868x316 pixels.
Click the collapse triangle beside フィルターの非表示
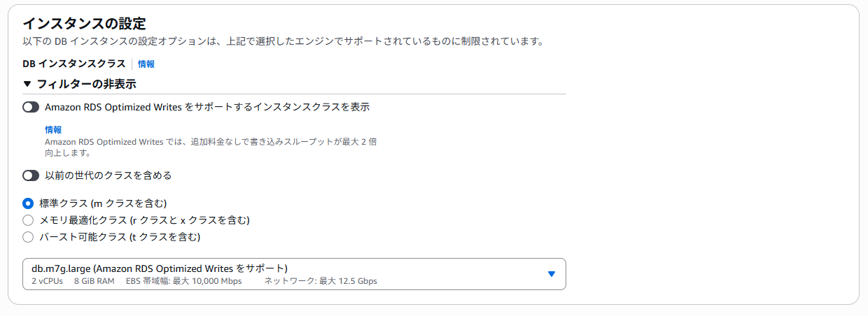coord(27,85)
